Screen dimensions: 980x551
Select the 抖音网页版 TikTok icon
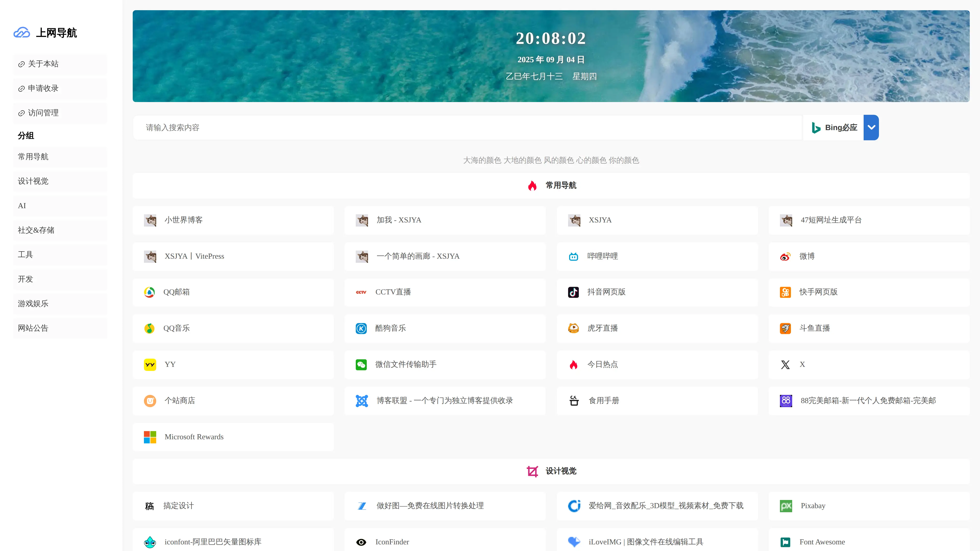(x=574, y=292)
